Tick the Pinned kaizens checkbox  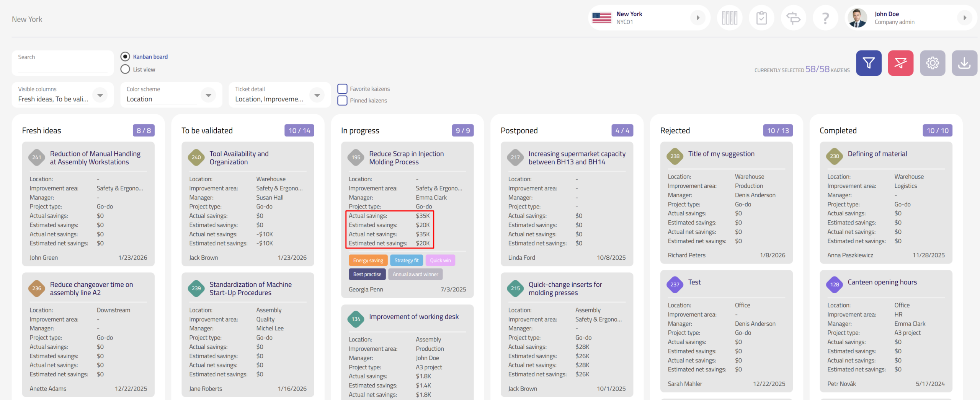point(342,101)
